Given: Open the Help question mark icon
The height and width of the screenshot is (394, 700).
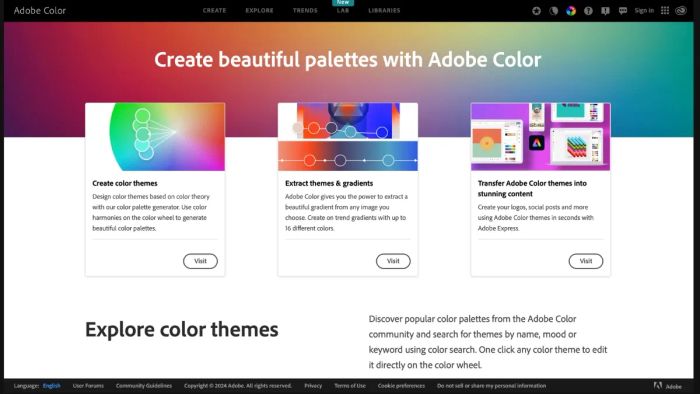Looking at the screenshot, I should point(588,11).
